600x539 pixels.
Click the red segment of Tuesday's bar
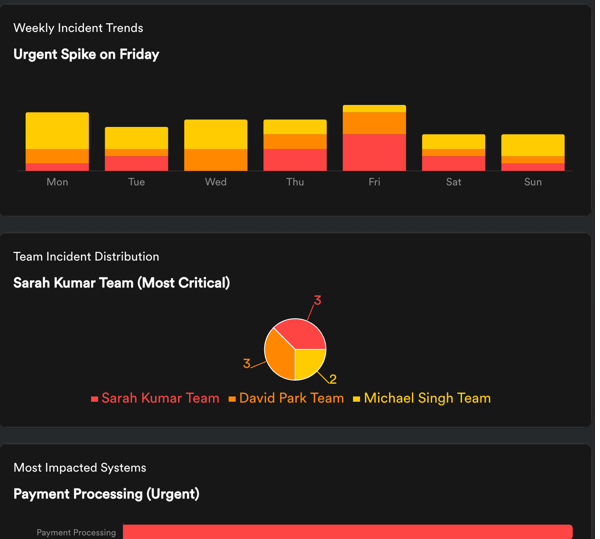[x=136, y=163]
